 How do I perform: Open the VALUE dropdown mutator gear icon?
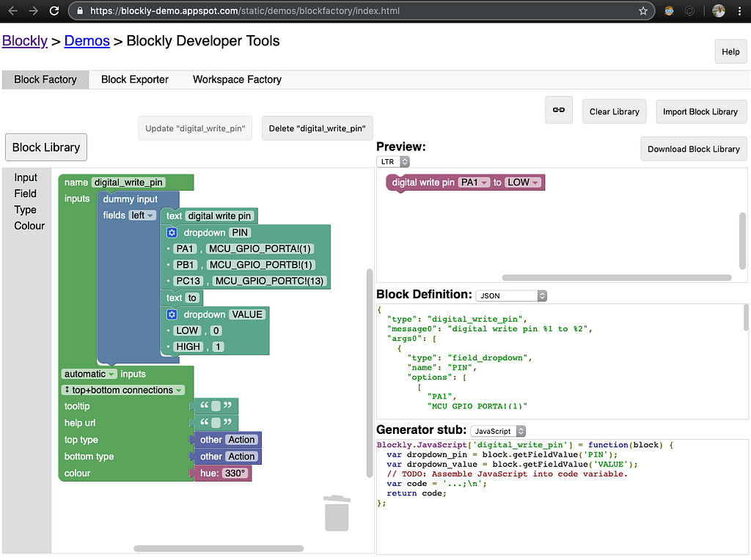coord(172,314)
